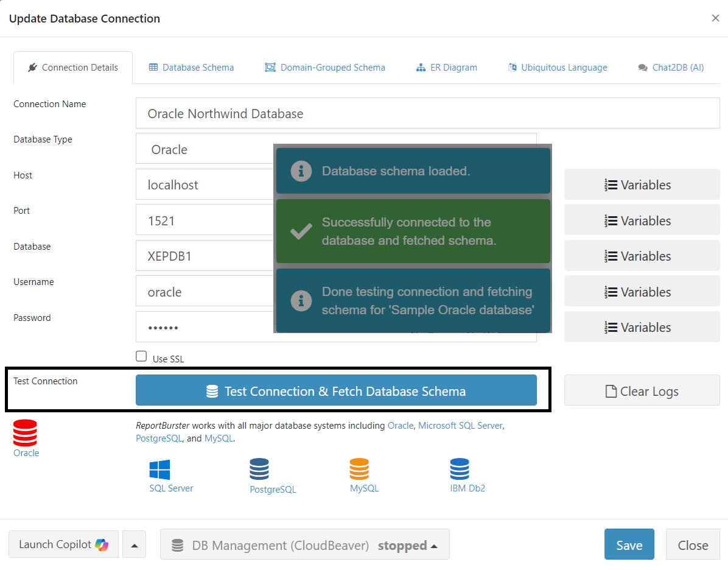728x570 pixels.
Task: Open the Microsoft SQL Server link
Action: 461,425
